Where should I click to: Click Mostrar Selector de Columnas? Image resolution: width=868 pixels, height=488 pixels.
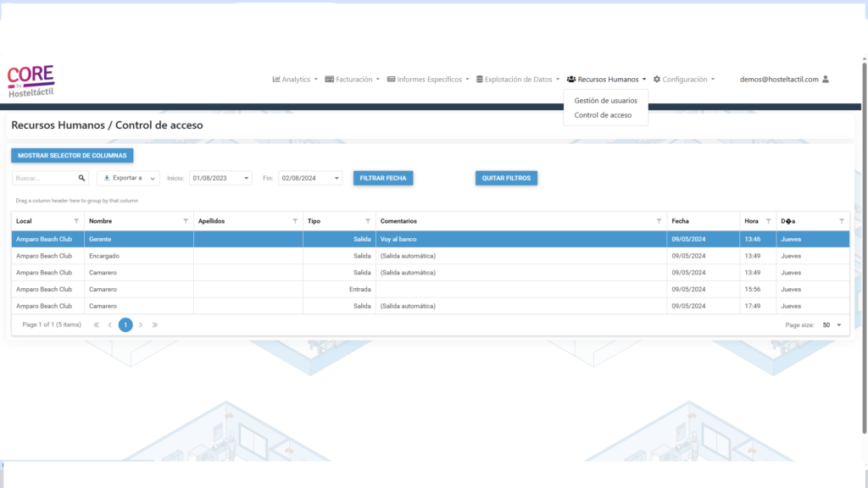(x=72, y=156)
